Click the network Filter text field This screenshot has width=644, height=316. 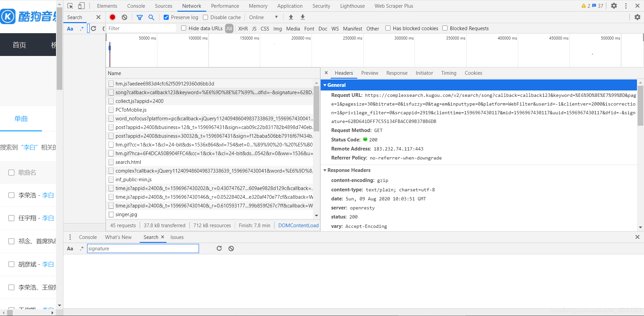[x=141, y=28]
